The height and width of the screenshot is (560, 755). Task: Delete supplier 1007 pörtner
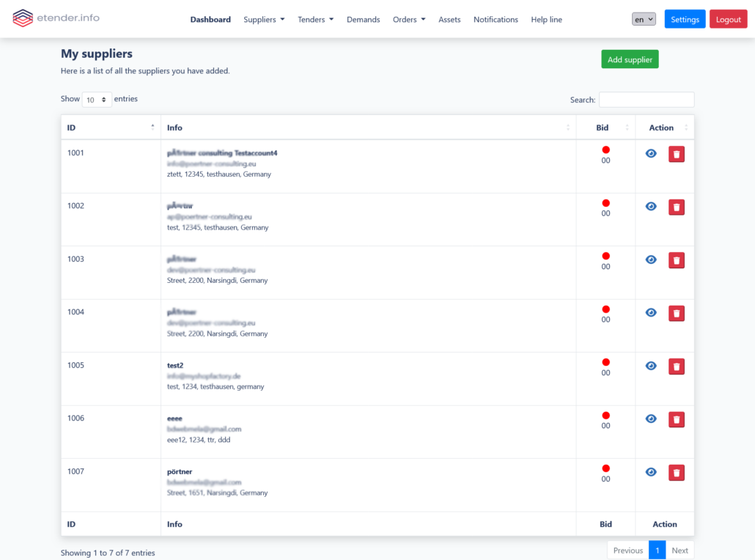pos(677,473)
